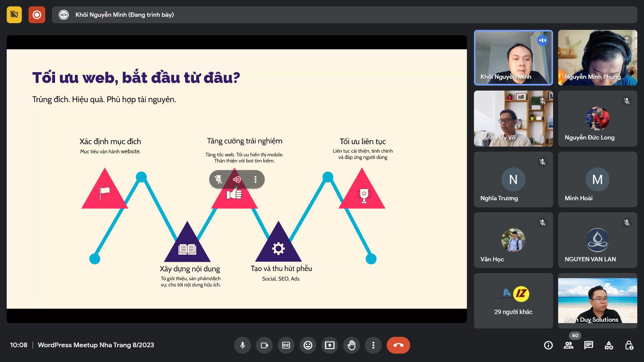Click the yellow icon in top-left corner
Viewport: 644px width, 362px height.
click(x=14, y=15)
